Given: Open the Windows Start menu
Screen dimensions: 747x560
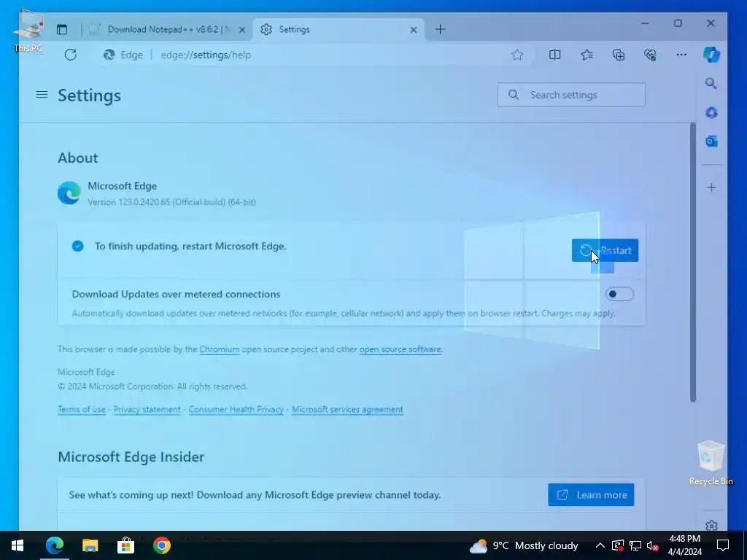Looking at the screenshot, I should [x=18, y=545].
